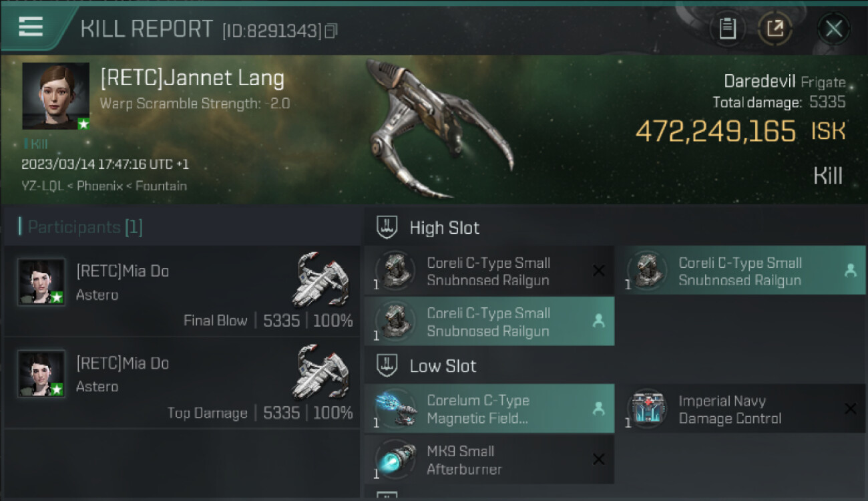Click Jannet Lang's character portrait
868x501 pixels.
56,96
